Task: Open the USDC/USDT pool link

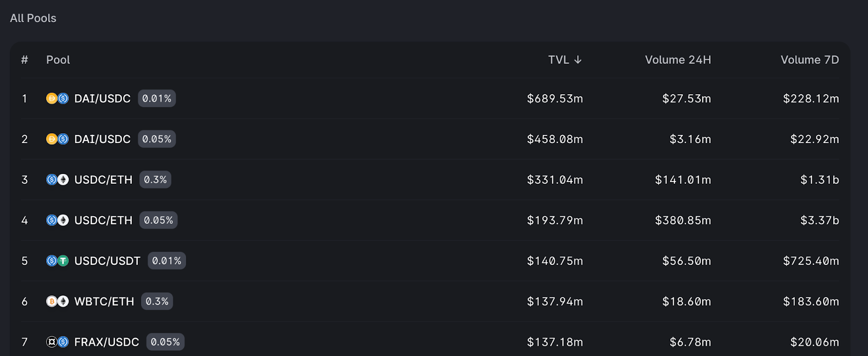Action: tap(107, 261)
